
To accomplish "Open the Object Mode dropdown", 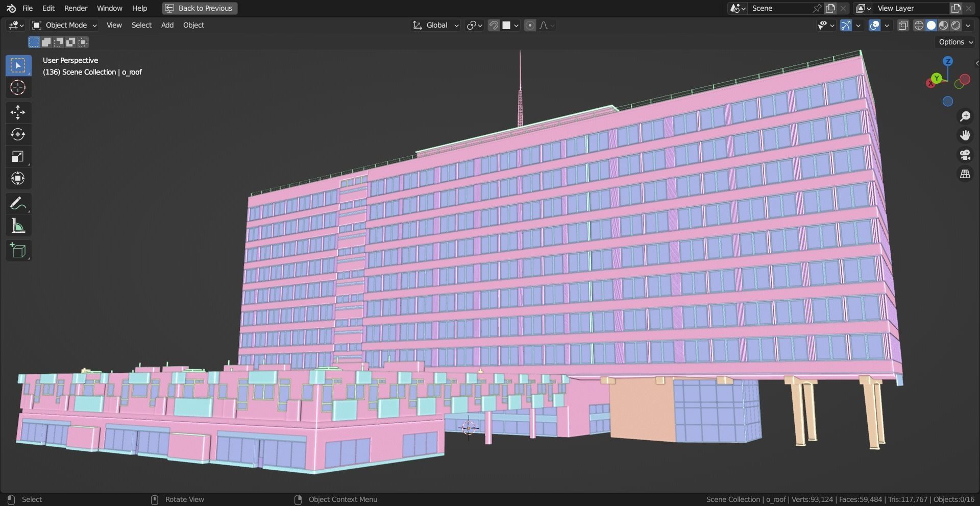I will pyautogui.click(x=64, y=25).
